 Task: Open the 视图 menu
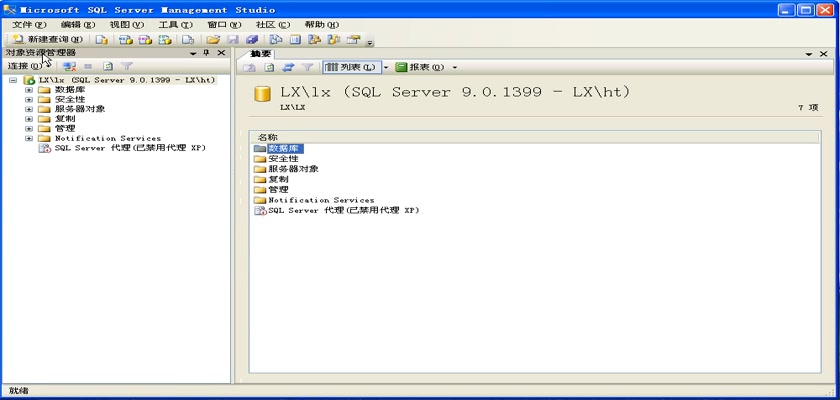coord(127,25)
